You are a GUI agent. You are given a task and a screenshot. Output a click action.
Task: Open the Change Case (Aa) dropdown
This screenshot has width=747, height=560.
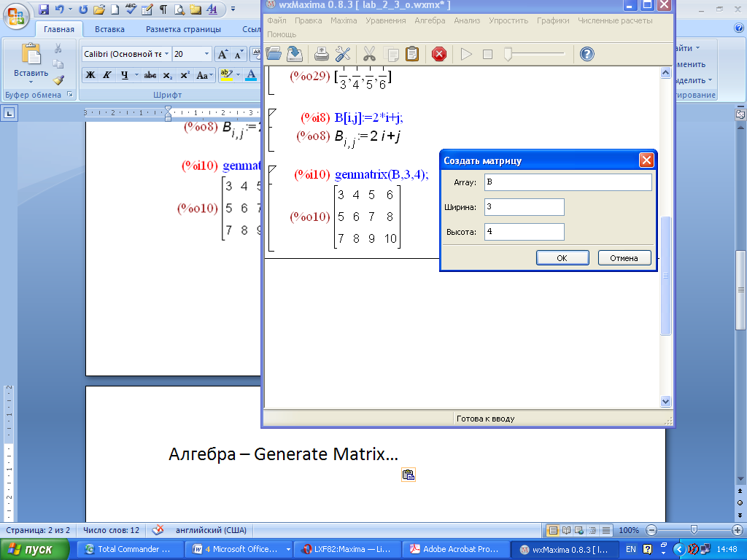(204, 75)
